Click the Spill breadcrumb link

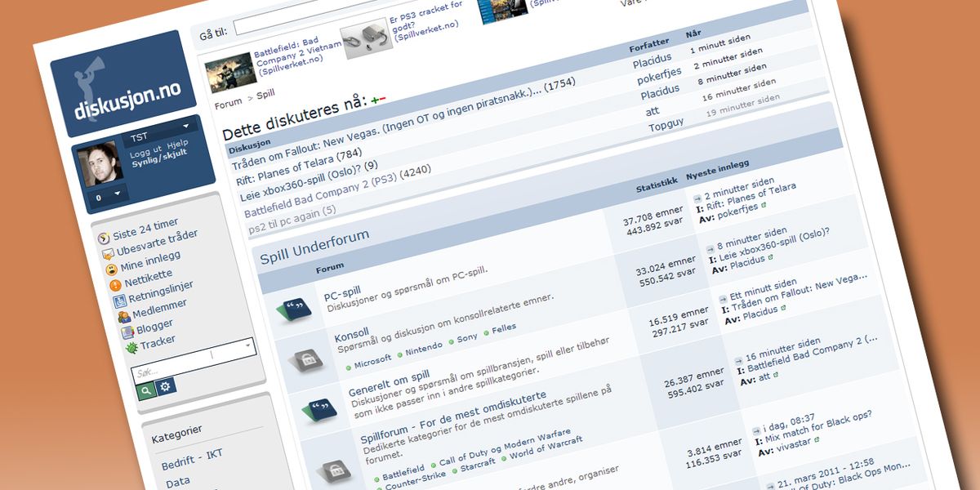[265, 95]
